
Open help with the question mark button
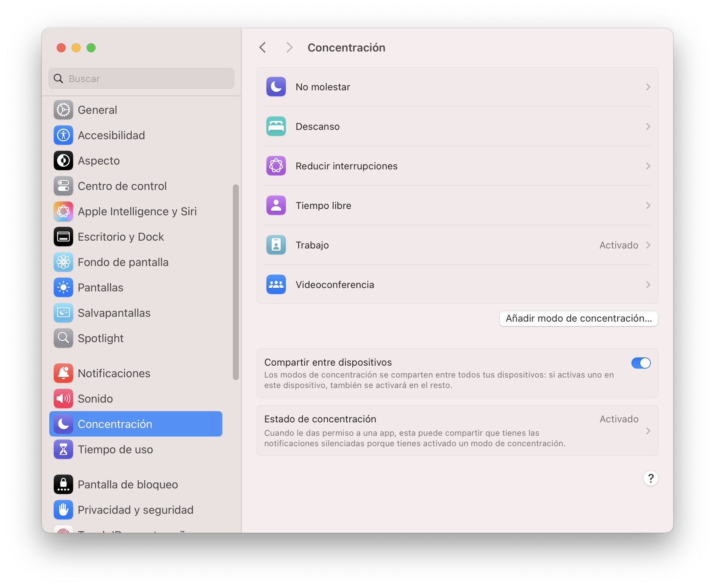coord(651,478)
